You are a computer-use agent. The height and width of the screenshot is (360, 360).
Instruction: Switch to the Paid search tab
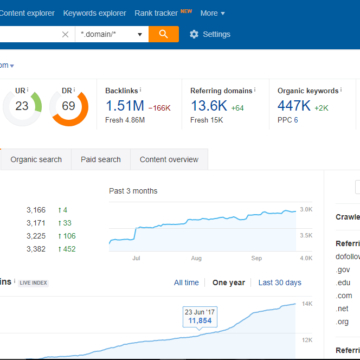(101, 159)
